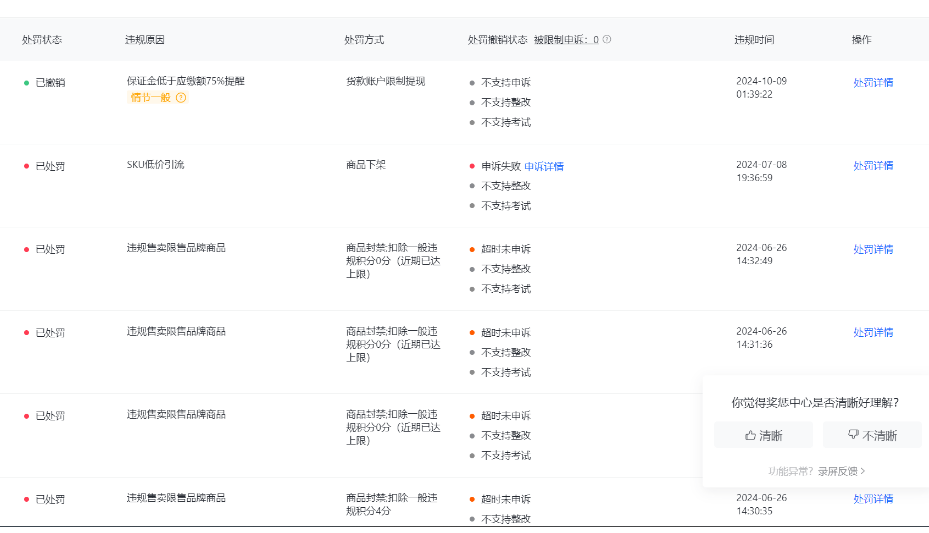Image resolution: width=929 pixels, height=533 pixels.
Task: Click the orange 情节一般 tag
Action: tap(150, 98)
